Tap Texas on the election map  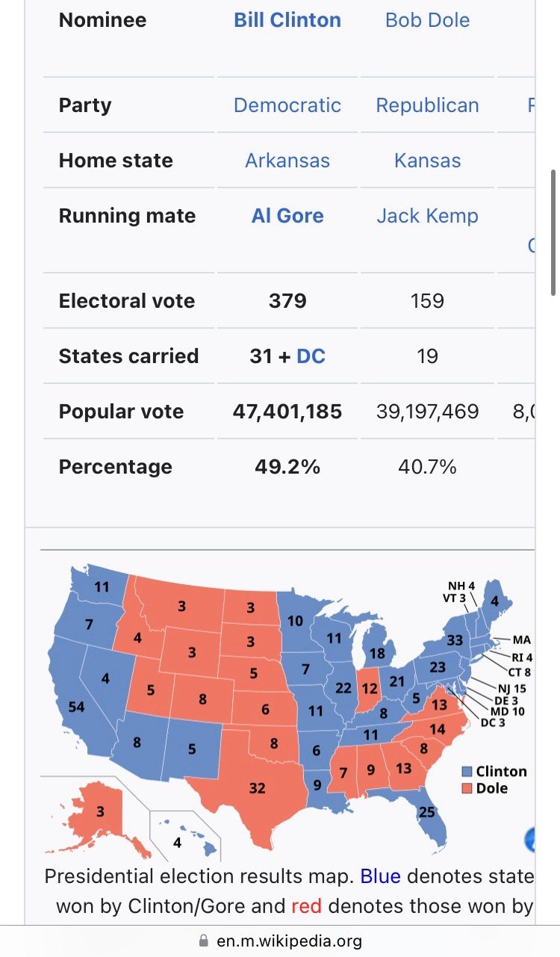(x=254, y=788)
